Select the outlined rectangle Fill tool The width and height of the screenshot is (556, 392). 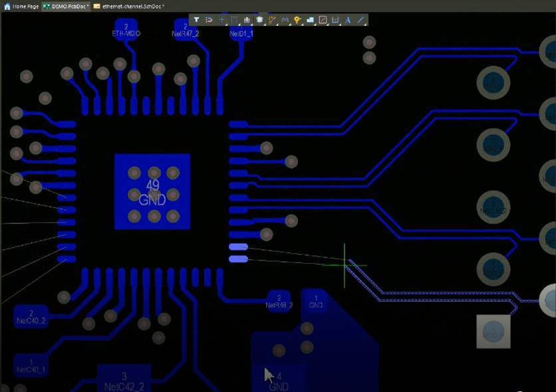click(x=323, y=20)
